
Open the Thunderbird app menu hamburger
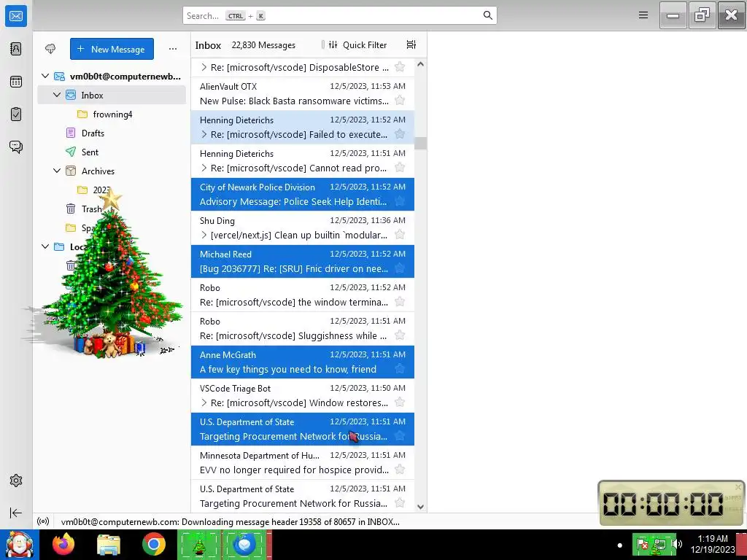643,15
